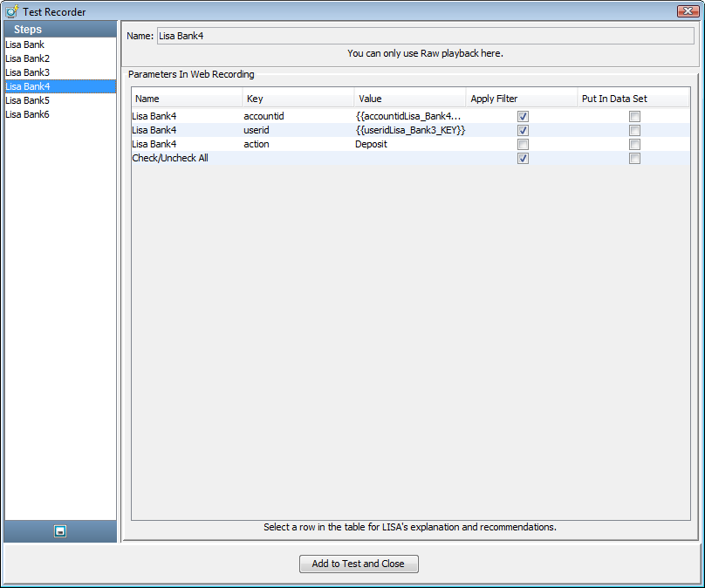
Task: Select the userid parameter row
Action: click(x=262, y=130)
